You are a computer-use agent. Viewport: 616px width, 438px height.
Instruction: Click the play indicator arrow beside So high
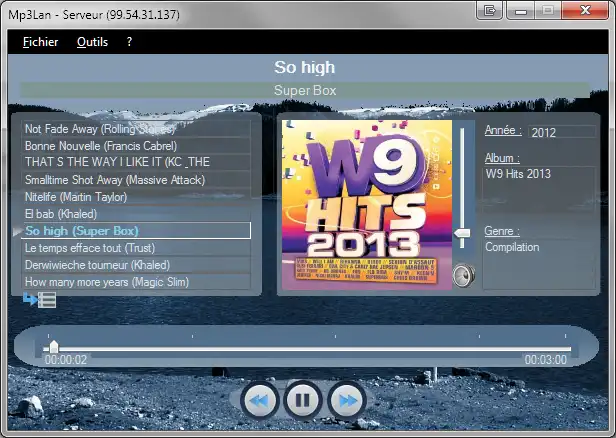tap(17, 231)
